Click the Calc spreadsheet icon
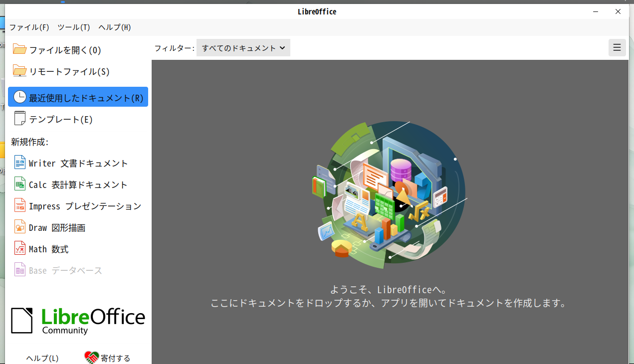 19,184
